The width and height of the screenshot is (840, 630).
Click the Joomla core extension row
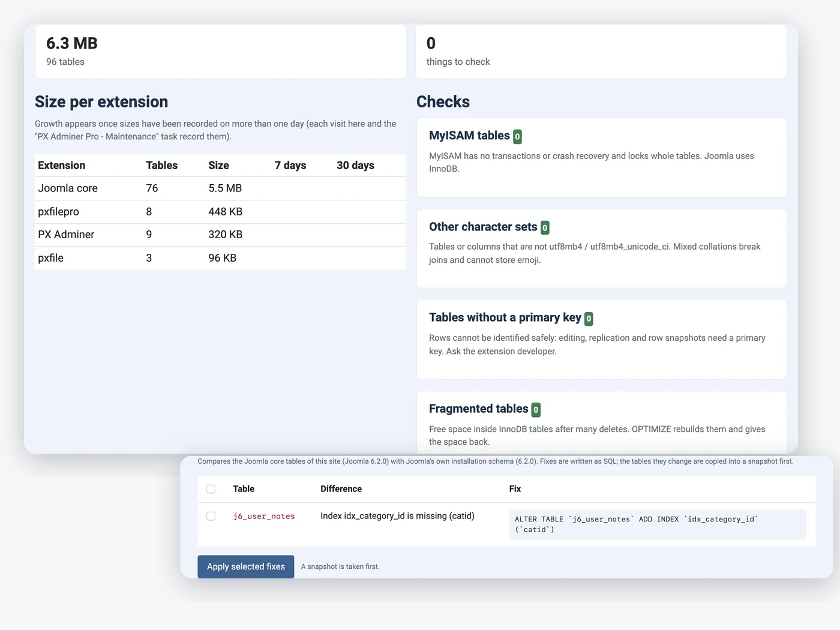(220, 188)
